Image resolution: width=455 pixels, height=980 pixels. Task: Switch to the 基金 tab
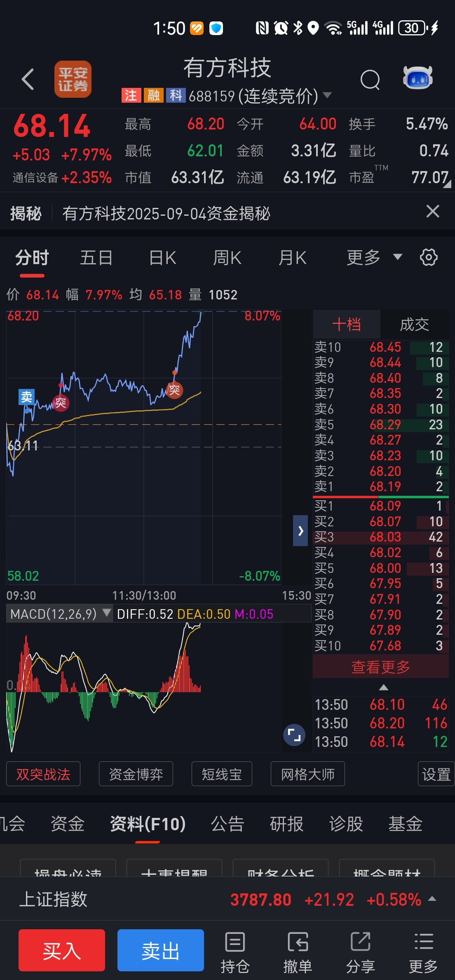tap(406, 824)
